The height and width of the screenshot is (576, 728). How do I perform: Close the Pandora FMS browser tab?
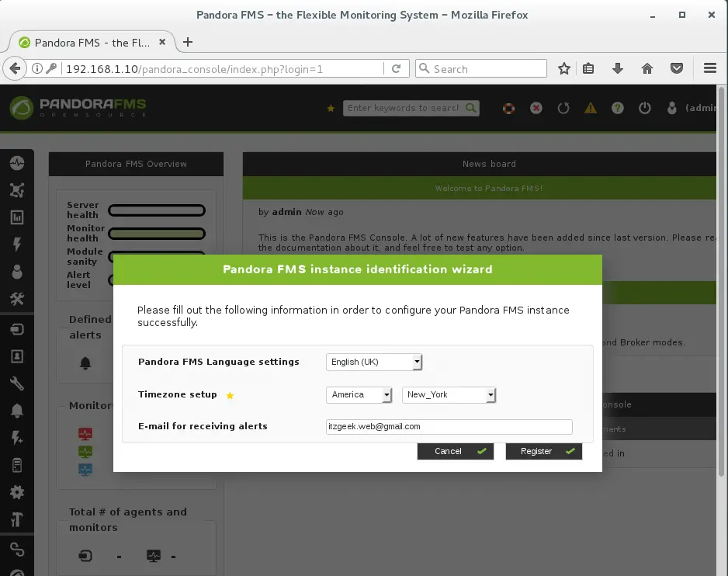click(162, 42)
